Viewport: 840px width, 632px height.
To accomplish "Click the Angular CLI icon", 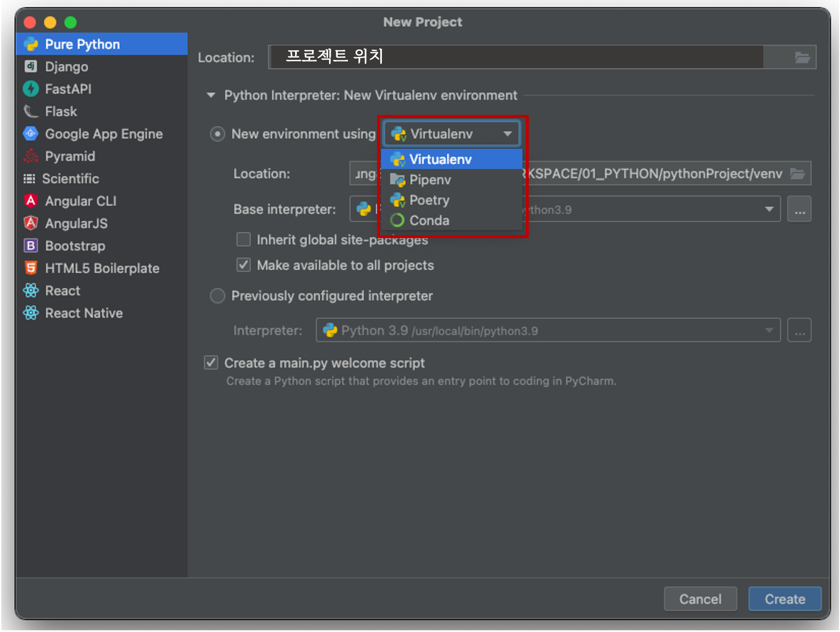I will tap(30, 201).
